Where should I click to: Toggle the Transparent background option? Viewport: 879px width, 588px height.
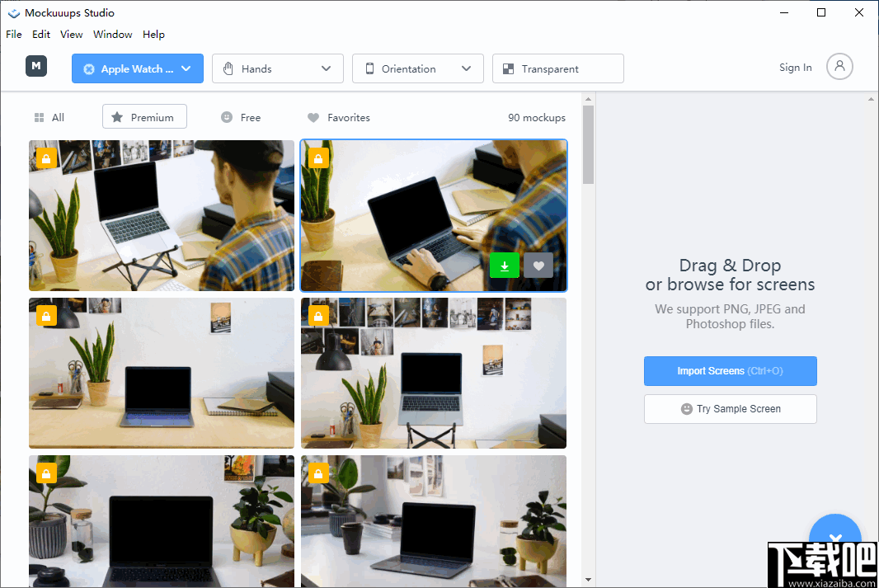(557, 68)
